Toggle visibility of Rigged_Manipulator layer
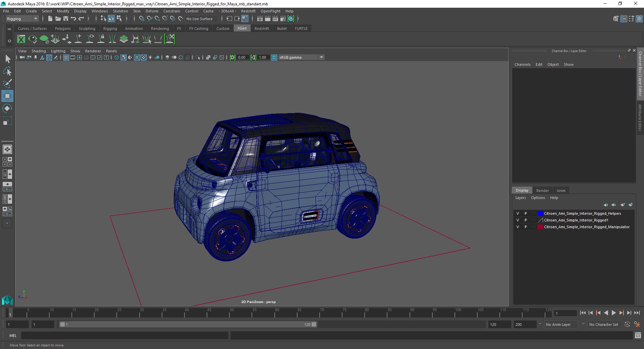Viewport: 644px width, 349px height. 518,227
